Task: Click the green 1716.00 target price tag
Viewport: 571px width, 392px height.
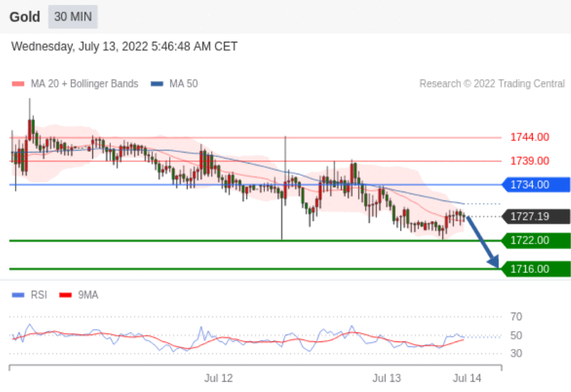Action: click(536, 269)
